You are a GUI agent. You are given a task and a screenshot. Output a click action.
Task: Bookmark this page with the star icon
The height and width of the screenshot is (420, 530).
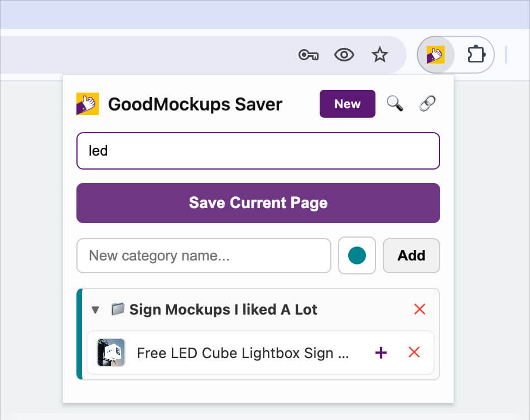coord(379,55)
